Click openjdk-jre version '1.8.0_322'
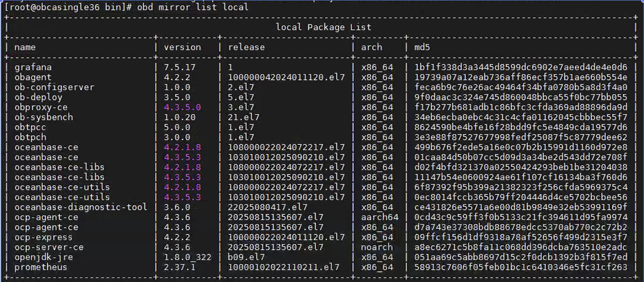The width and height of the screenshot is (644, 282). [188, 257]
